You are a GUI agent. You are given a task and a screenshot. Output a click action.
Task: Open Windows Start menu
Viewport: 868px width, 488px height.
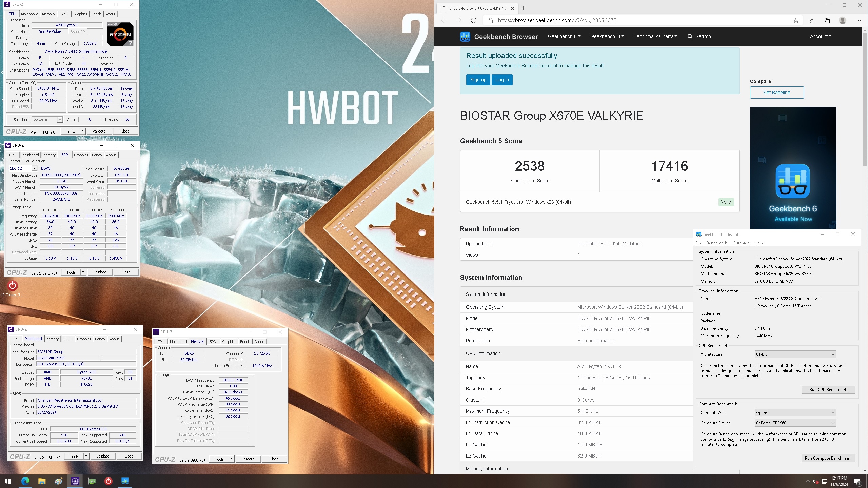pyautogui.click(x=8, y=481)
